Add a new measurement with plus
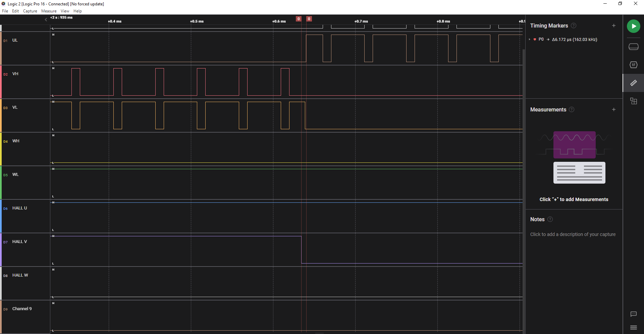Screen dimensions: 644x334 [x=613, y=109]
